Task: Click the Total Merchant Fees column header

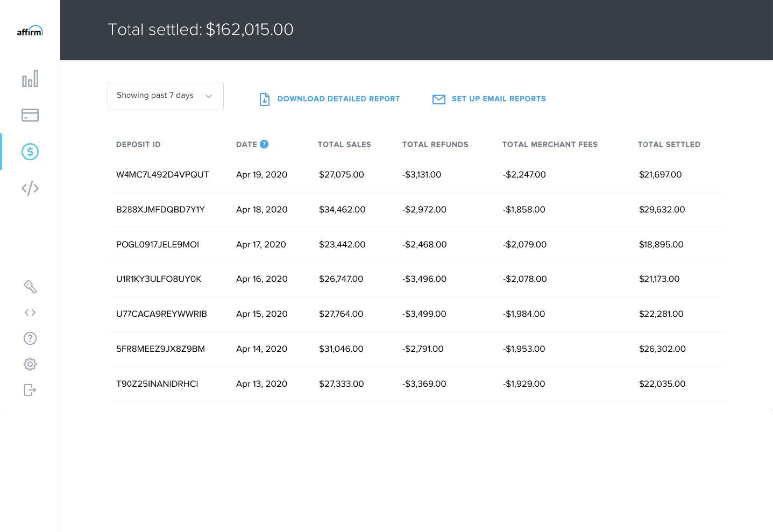Action: coord(550,144)
